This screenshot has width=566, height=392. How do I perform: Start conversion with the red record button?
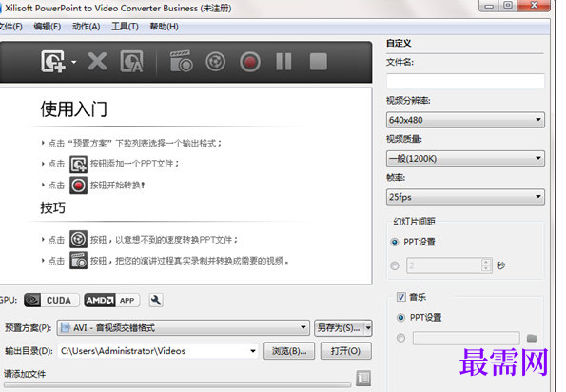250,62
